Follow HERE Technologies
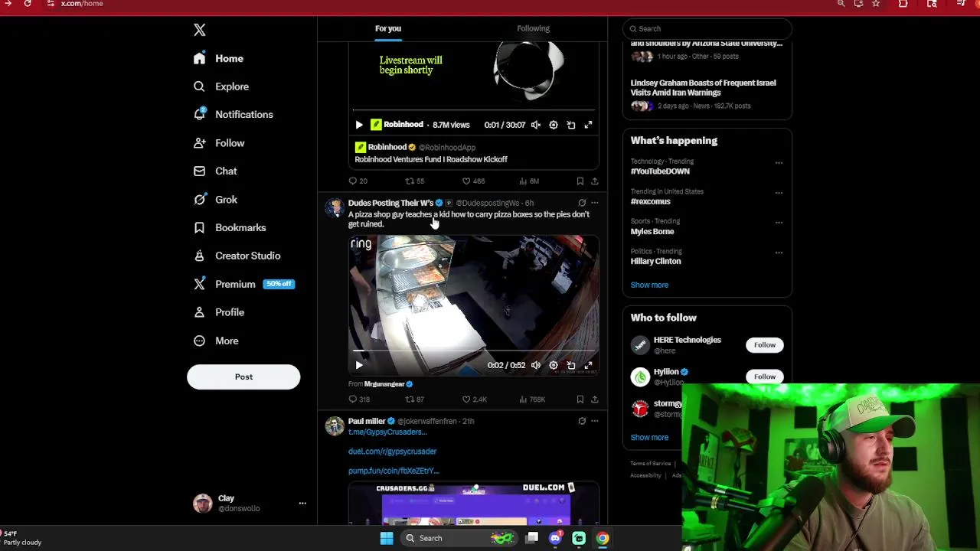This screenshot has width=980, height=551. tap(764, 345)
